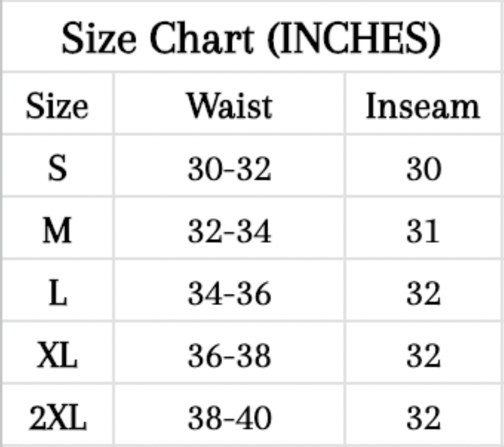Click the M size cell
This screenshot has width=504, height=447.
click(57, 231)
